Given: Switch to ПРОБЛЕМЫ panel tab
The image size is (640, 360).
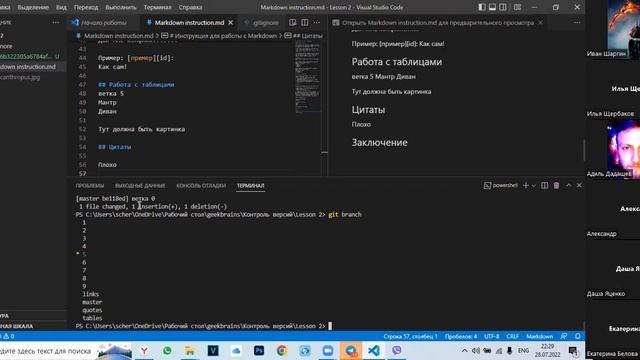Looking at the screenshot, I should click(90, 186).
